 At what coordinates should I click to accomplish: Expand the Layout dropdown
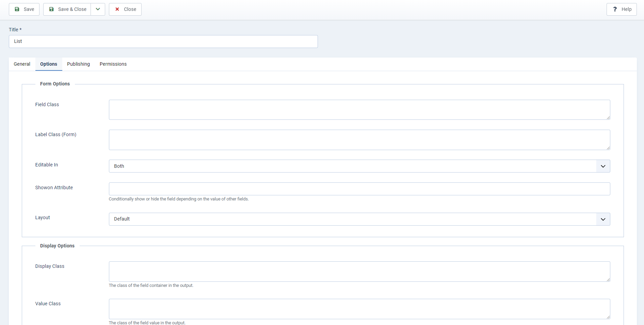(359, 219)
